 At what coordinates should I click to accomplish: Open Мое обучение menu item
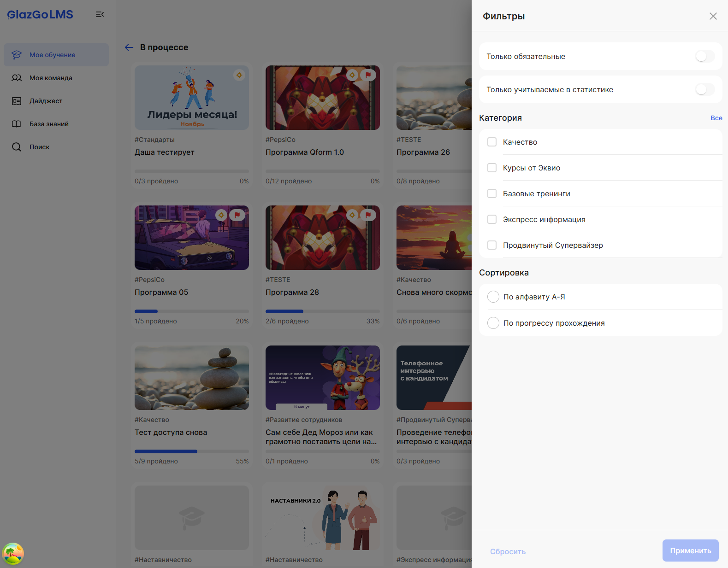point(56,55)
